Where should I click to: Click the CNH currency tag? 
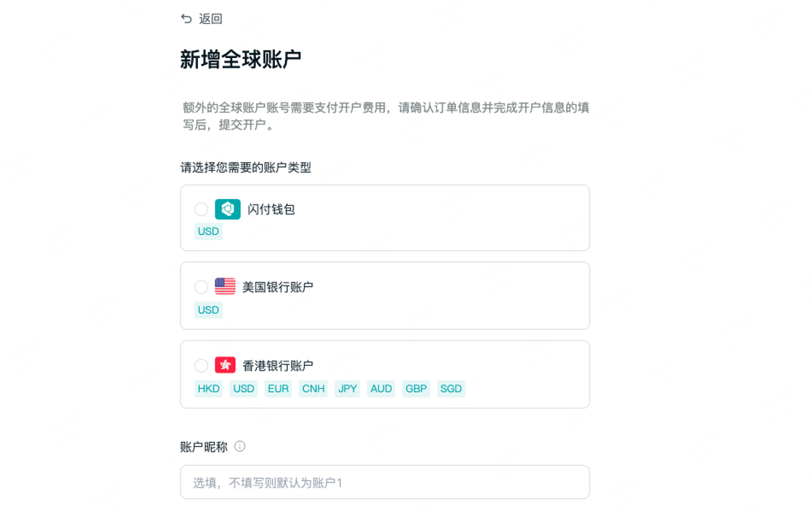pos(313,389)
